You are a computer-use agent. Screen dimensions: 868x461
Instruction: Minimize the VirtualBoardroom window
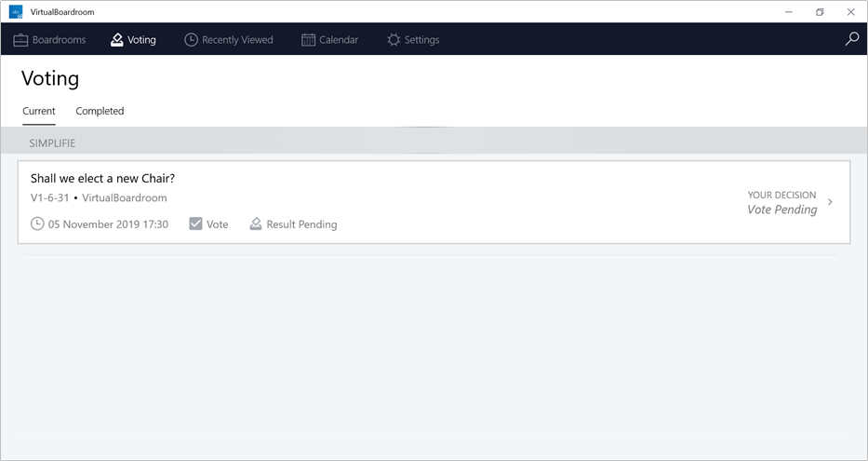789,11
